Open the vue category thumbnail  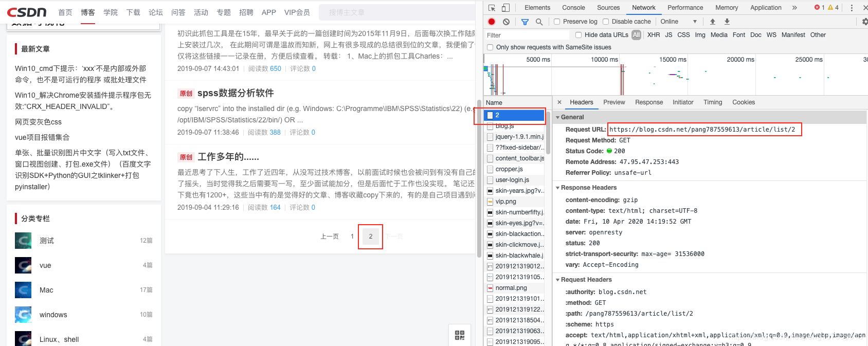23,265
